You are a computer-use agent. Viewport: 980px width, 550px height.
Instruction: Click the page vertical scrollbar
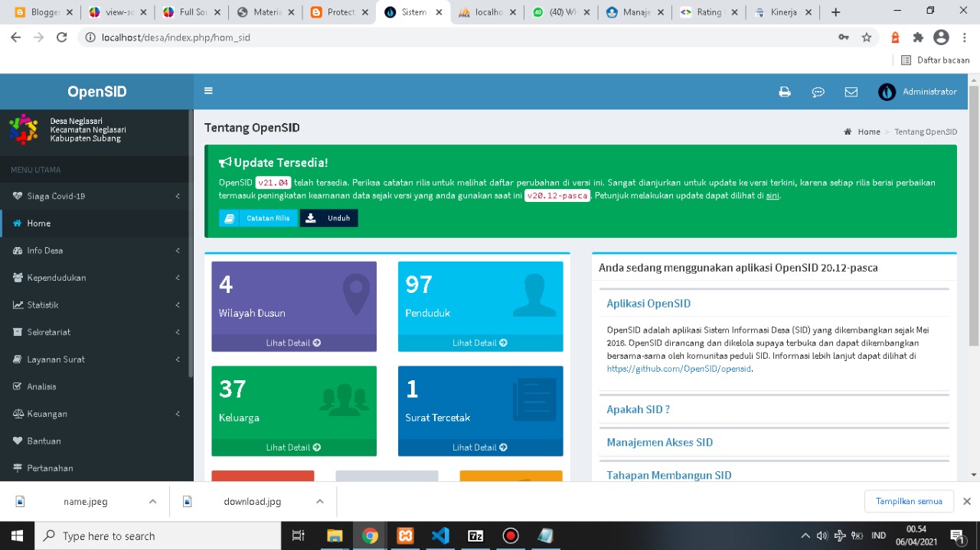974,214
